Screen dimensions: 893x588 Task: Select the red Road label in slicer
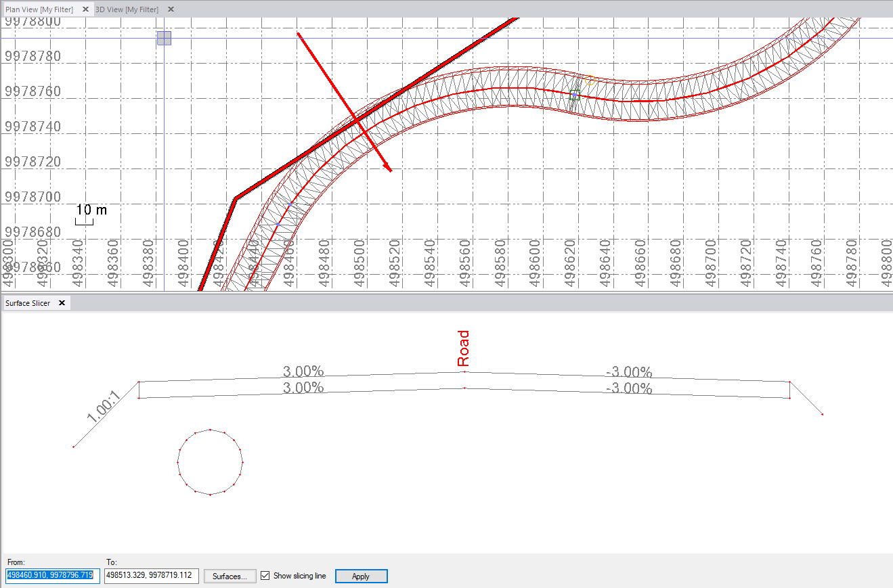click(x=463, y=348)
